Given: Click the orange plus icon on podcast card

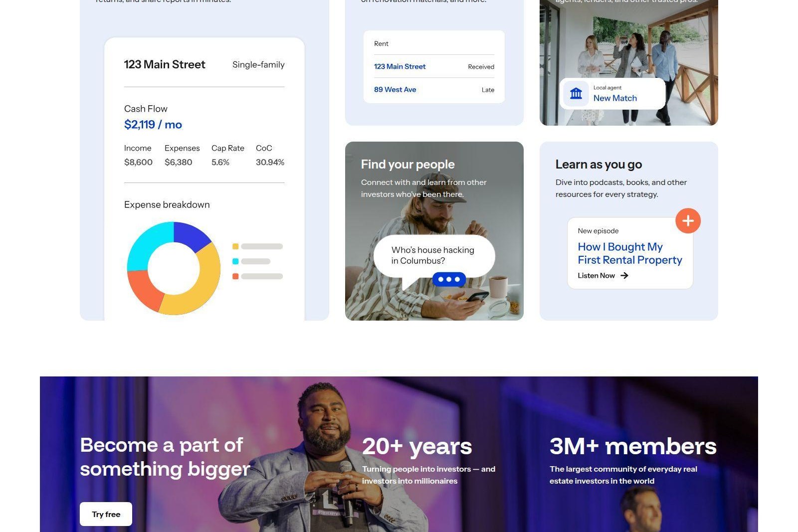Looking at the screenshot, I should [x=688, y=220].
